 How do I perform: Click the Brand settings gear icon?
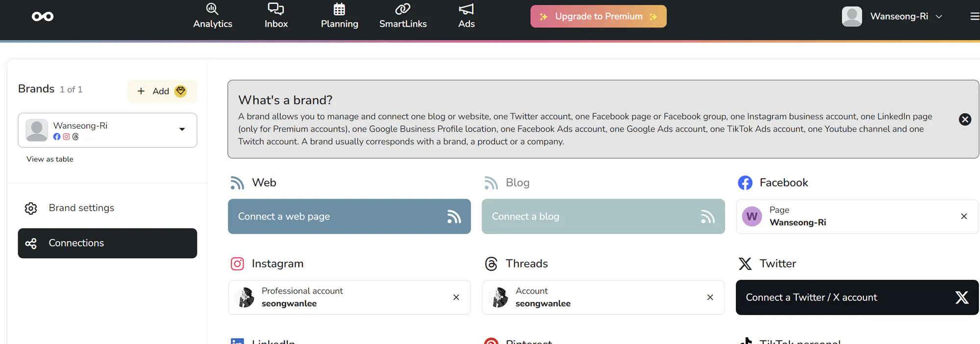pos(31,208)
